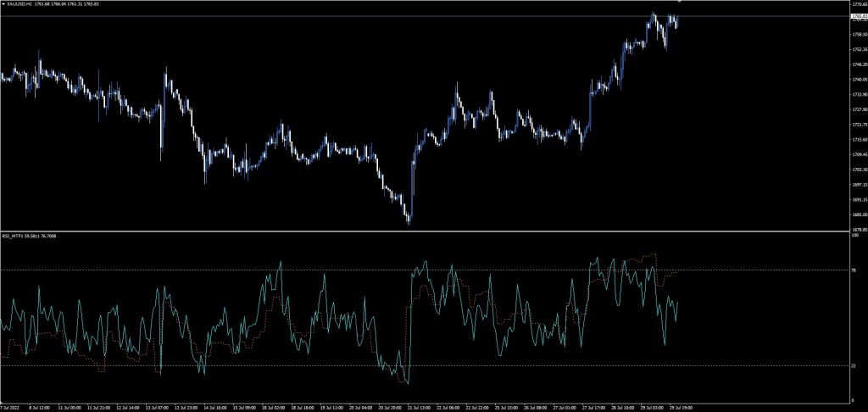This screenshot has height=412, width=868.
Task: Click the 100 value on RSI scale
Action: [x=854, y=237]
